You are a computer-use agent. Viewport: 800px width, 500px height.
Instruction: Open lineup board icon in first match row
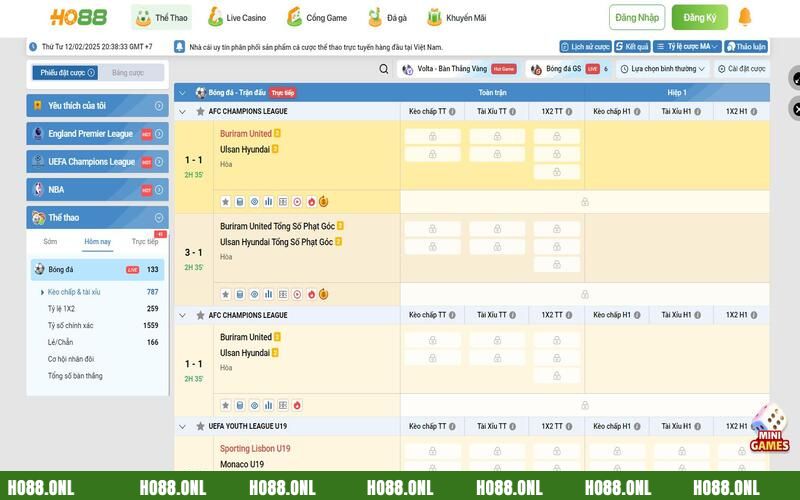coord(283,202)
